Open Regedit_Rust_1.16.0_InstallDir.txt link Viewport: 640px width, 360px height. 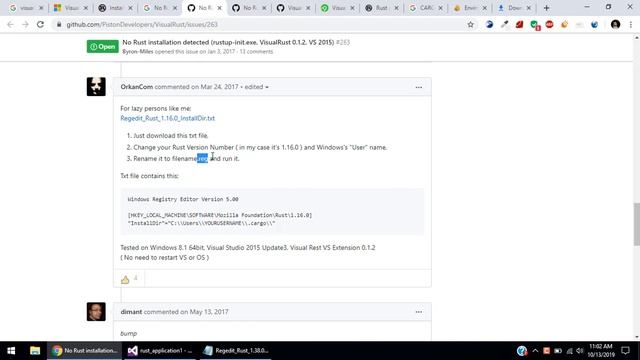click(x=167, y=118)
